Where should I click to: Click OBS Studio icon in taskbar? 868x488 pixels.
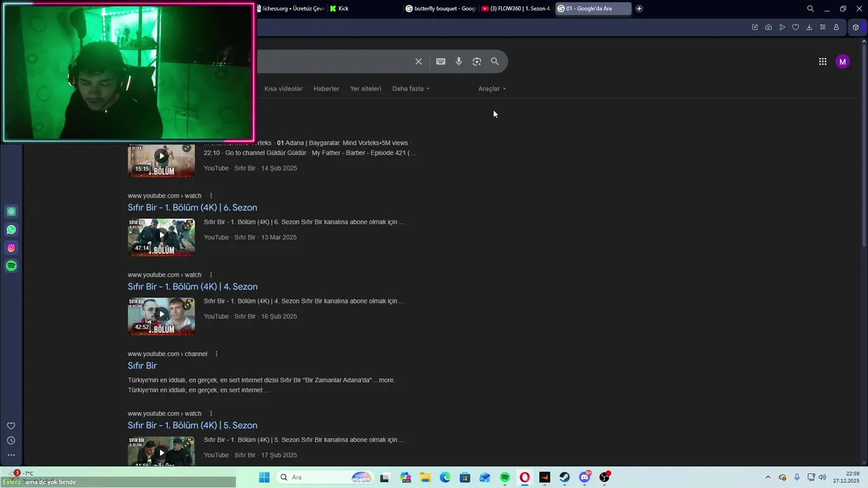coord(604,478)
